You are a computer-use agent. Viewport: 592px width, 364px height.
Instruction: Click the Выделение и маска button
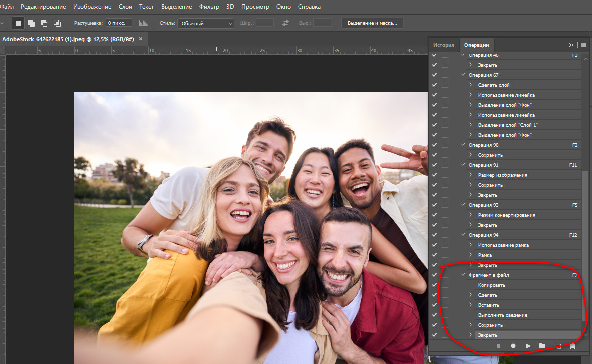(x=372, y=23)
